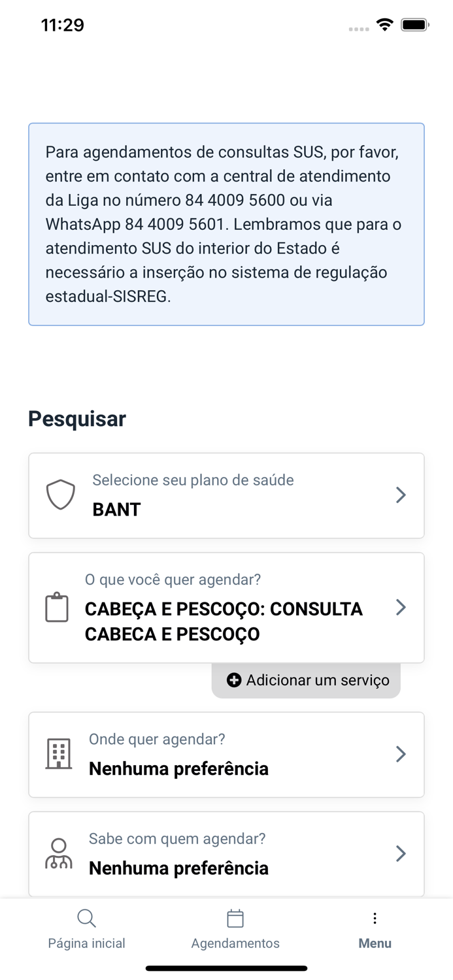Click the Adicionar um serviço button
This screenshot has width=453, height=980.
[305, 680]
